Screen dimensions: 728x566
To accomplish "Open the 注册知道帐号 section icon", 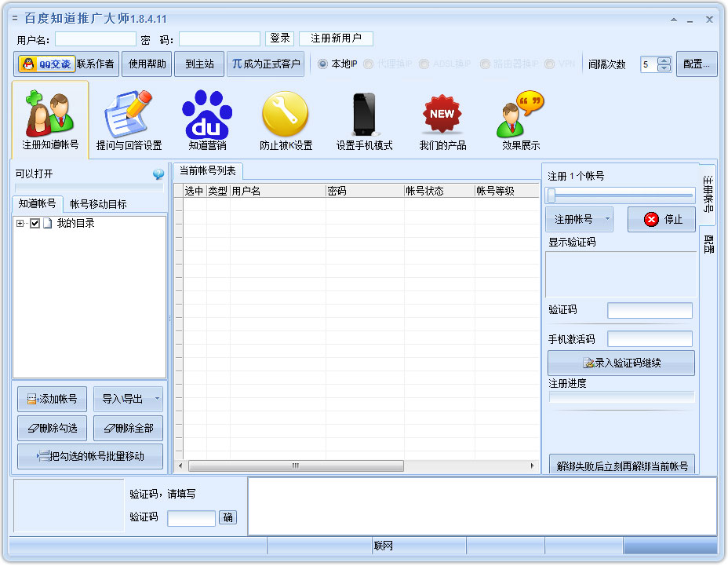I will pyautogui.click(x=49, y=120).
